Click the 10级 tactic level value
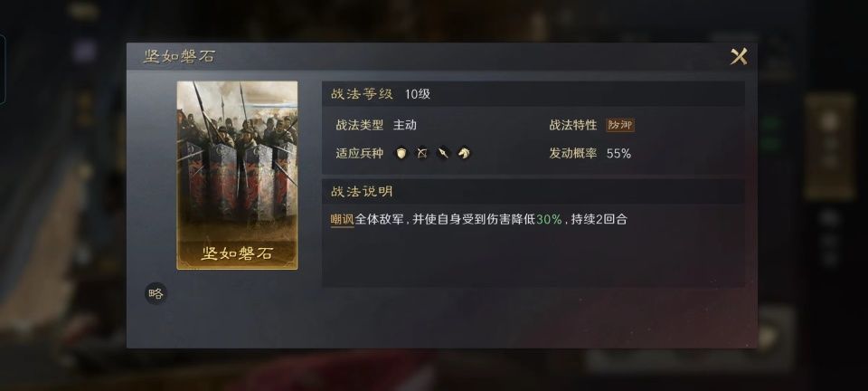The width and height of the screenshot is (868, 391). (418, 94)
